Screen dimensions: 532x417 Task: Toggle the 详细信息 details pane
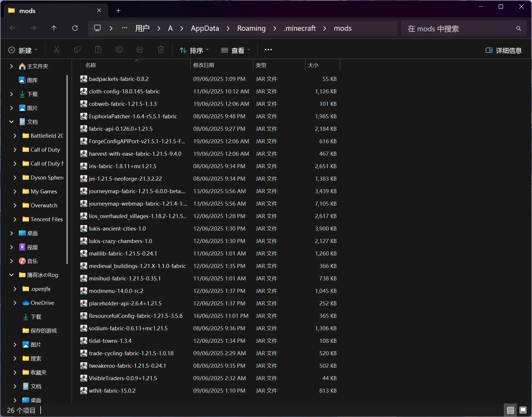click(x=504, y=50)
